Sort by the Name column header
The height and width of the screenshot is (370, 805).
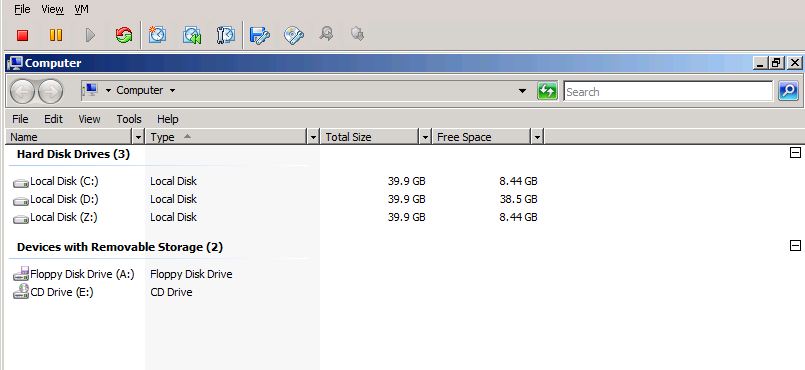(x=70, y=137)
